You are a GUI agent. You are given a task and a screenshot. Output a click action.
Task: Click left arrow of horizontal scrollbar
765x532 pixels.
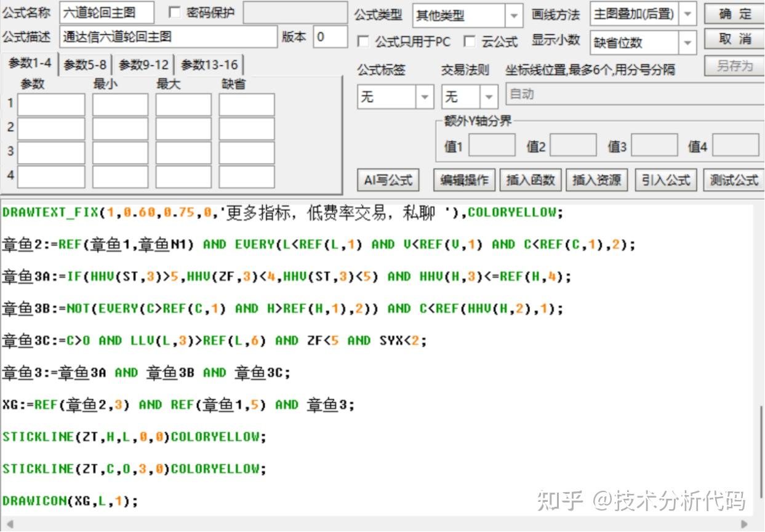tap(9, 525)
